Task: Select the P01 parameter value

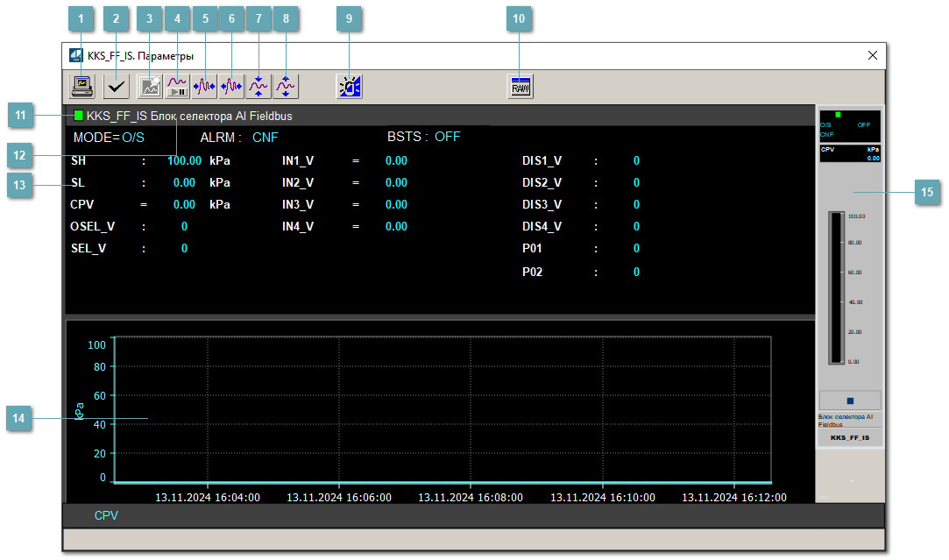Action: [636, 249]
